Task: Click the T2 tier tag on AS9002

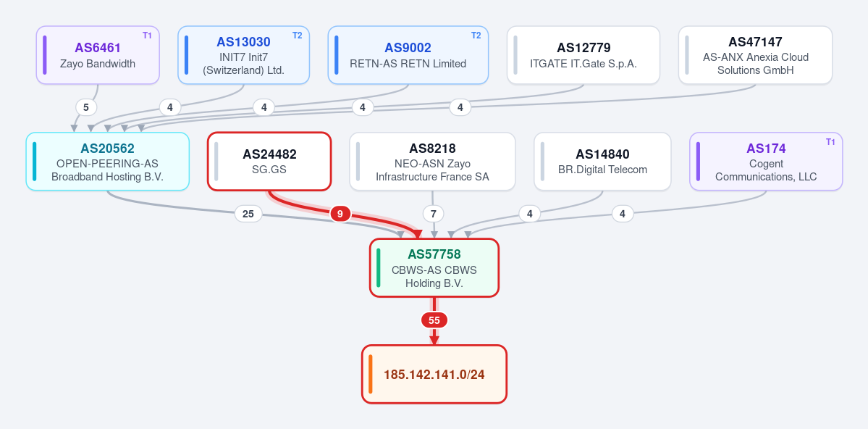Action: pyautogui.click(x=476, y=36)
